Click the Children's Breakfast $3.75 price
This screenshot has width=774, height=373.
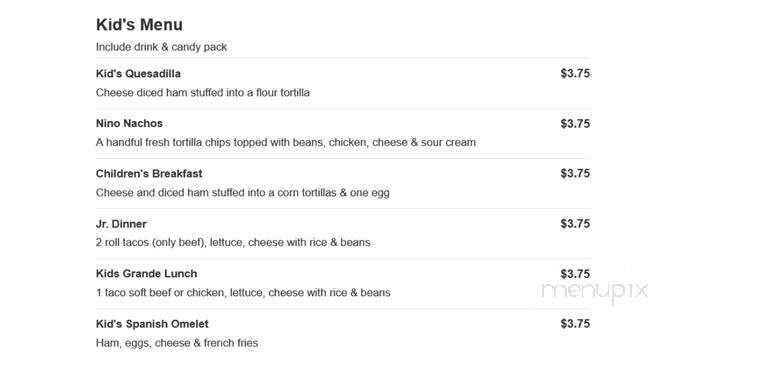click(x=575, y=174)
